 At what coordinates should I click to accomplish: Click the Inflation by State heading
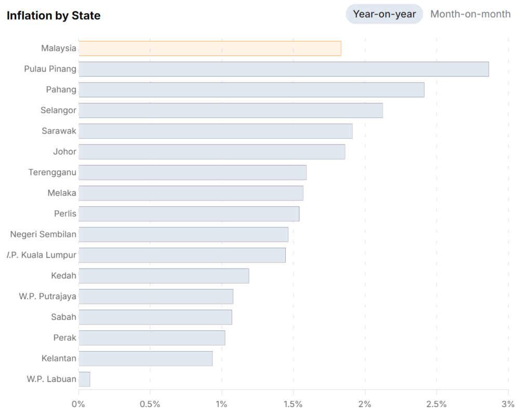click(54, 16)
